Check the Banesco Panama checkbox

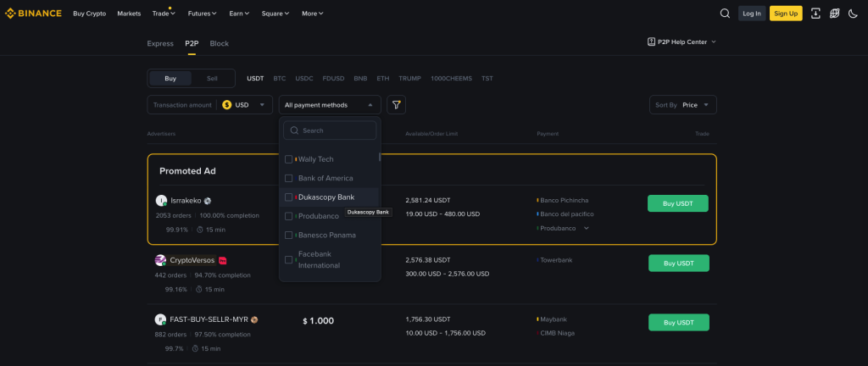(288, 235)
